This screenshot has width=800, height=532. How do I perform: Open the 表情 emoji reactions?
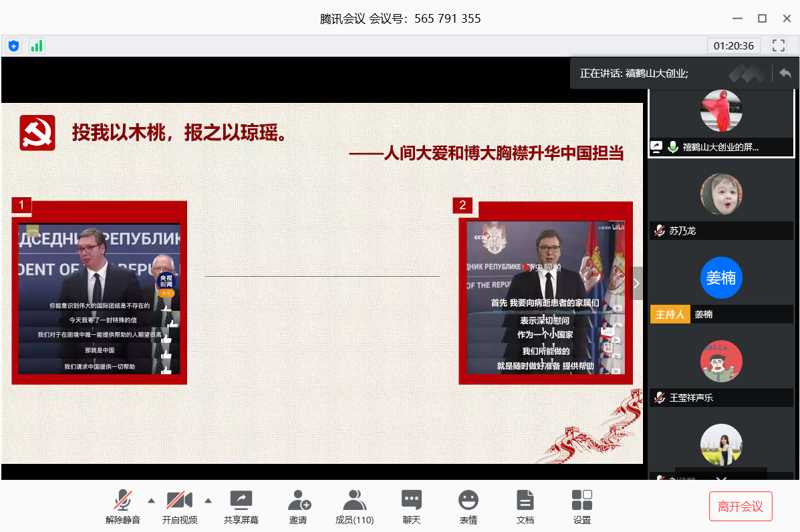(469, 507)
